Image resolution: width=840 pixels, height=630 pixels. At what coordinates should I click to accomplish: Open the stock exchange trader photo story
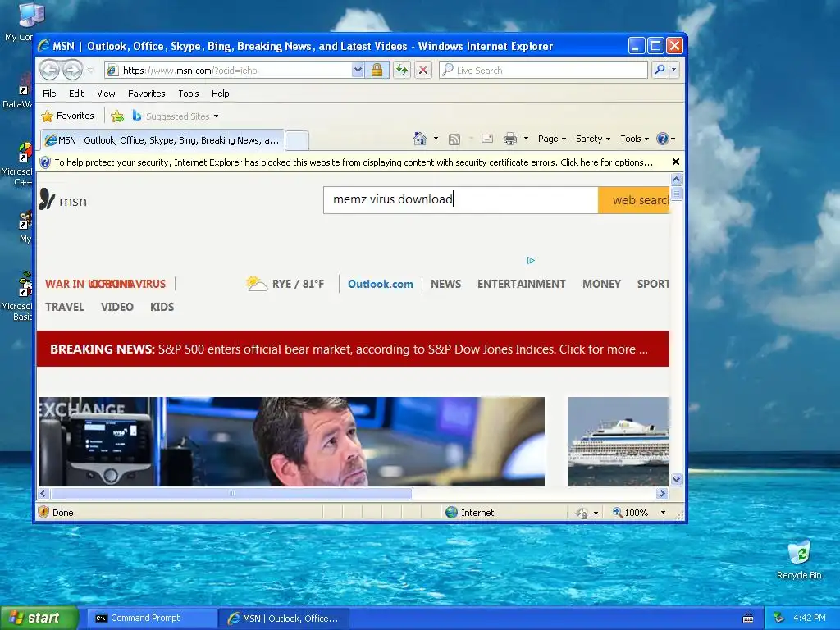click(x=292, y=441)
